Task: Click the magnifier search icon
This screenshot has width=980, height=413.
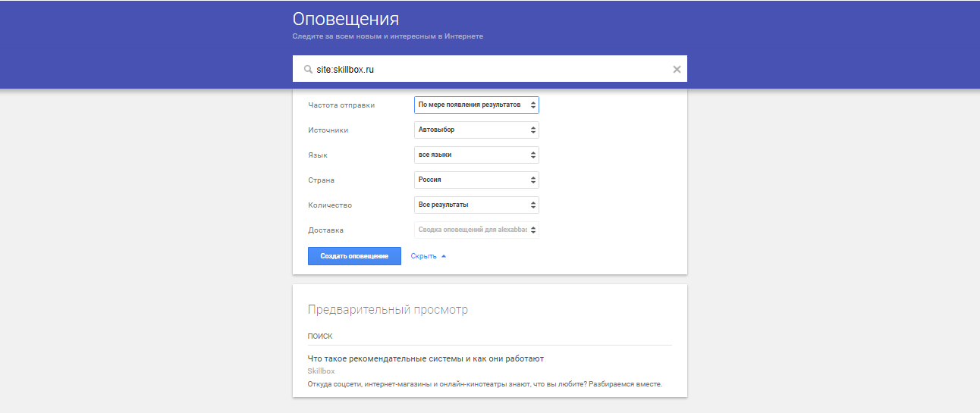Action: [x=308, y=69]
